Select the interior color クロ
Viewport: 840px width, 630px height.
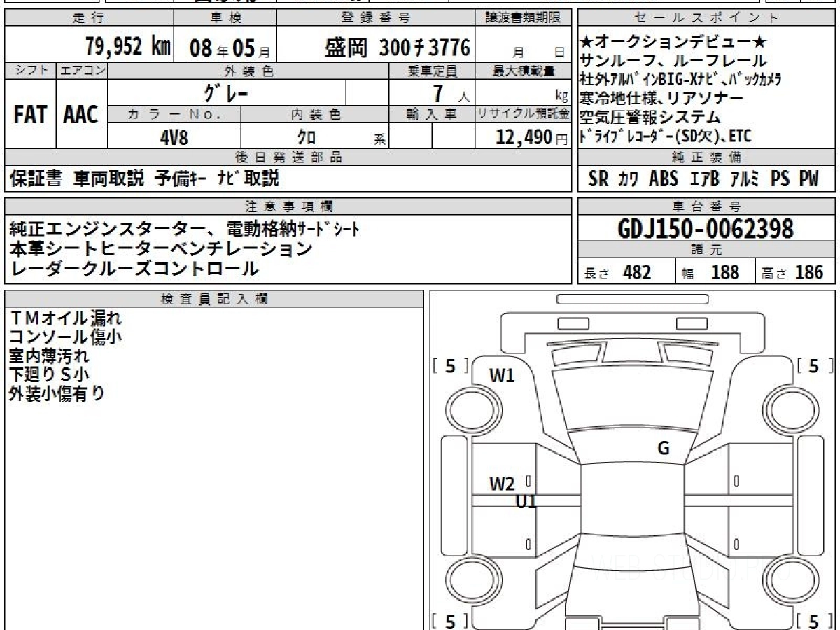tap(307, 137)
